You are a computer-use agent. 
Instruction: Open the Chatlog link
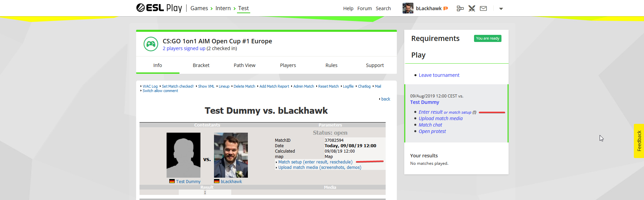pyautogui.click(x=364, y=86)
